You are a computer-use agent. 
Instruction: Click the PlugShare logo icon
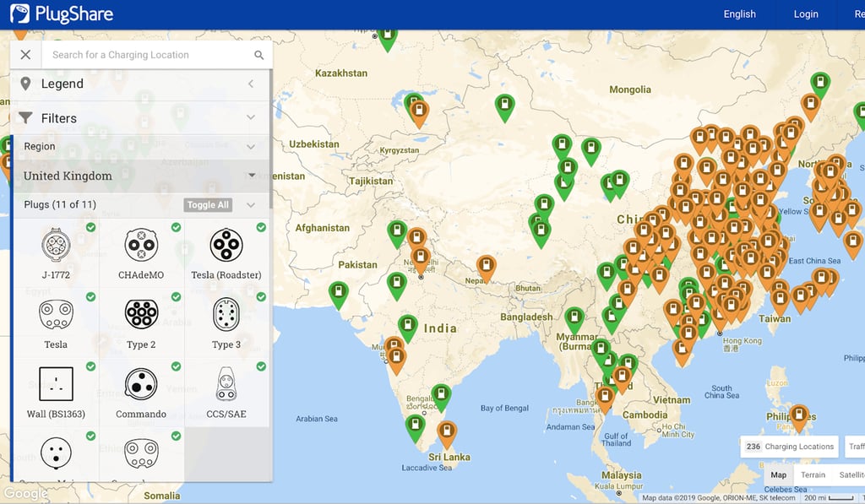(x=19, y=14)
